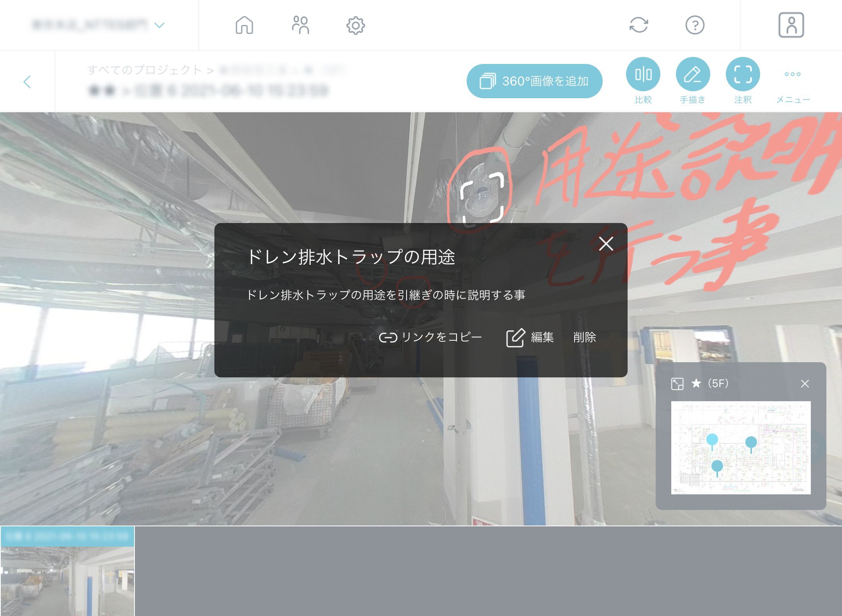Image resolution: width=842 pixels, height=616 pixels.
Task: Click 編集 to edit the annotation
Action: (530, 337)
